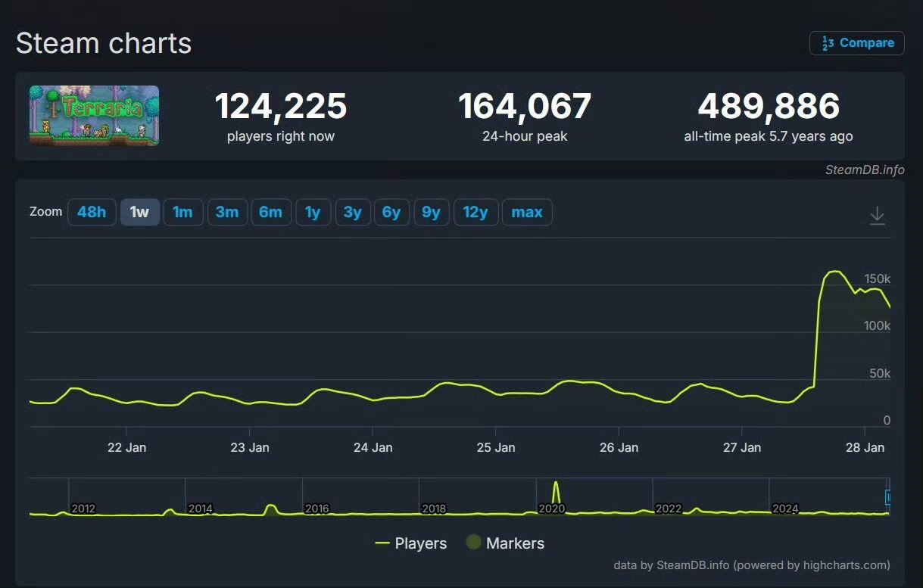Zoom chart to 3y
This screenshot has width=923, height=588.
[352, 212]
